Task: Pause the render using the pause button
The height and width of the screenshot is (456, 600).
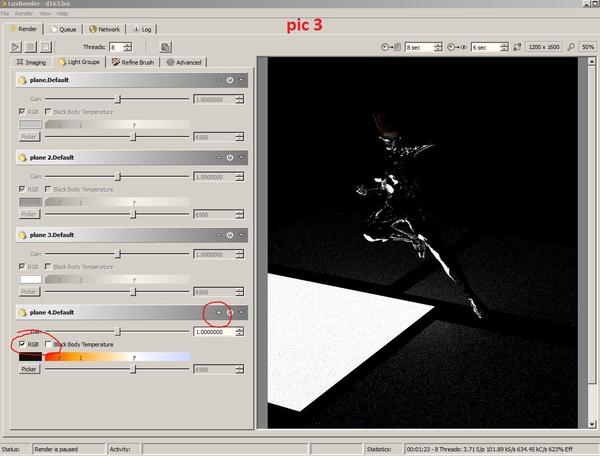Action: click(x=31, y=47)
